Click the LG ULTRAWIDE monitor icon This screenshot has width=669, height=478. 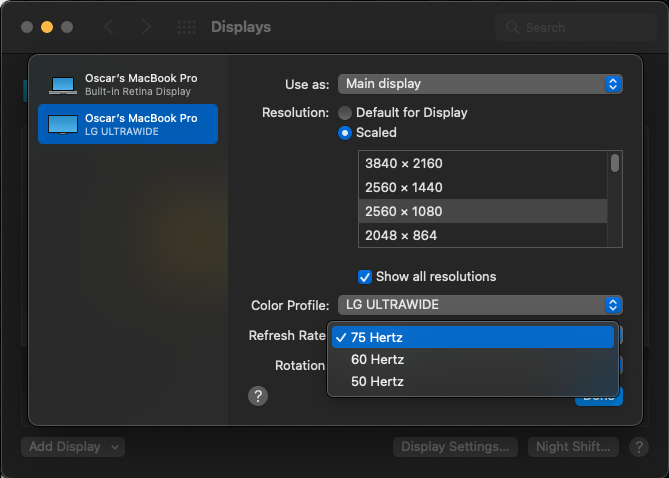click(63, 124)
